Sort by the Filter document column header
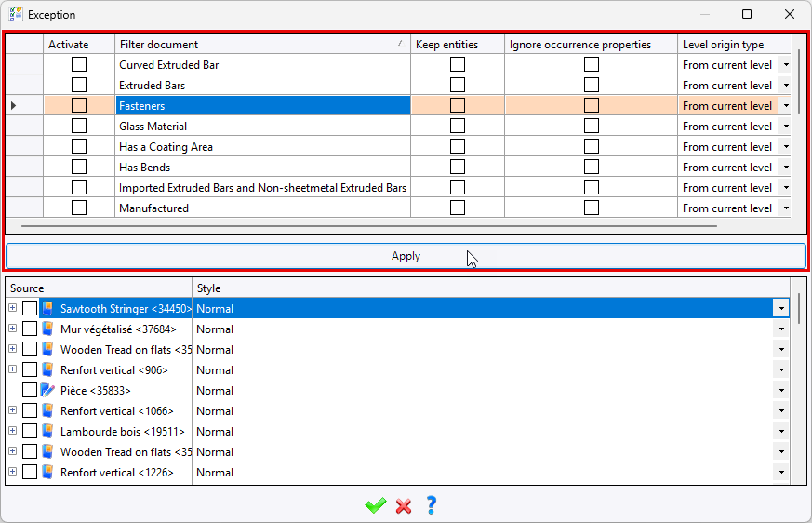812x523 pixels. [262, 45]
